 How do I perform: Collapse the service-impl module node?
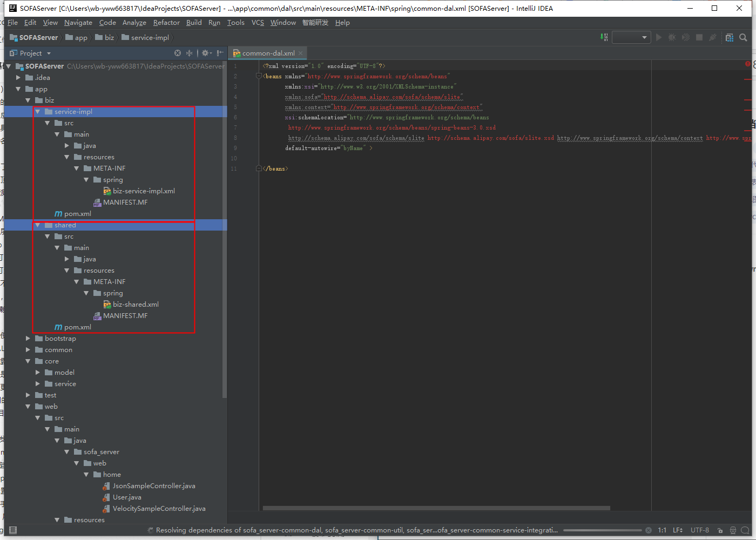click(x=37, y=112)
